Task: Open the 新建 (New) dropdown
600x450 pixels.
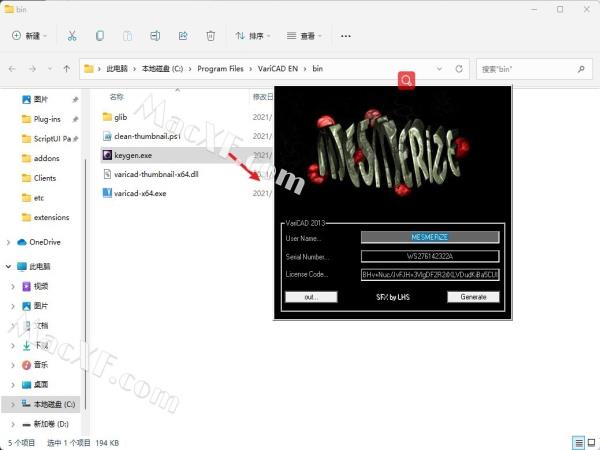Action: (30, 36)
